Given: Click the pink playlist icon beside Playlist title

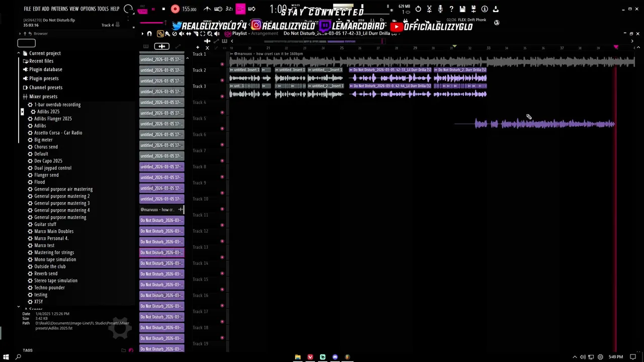Looking at the screenshot, I should (x=227, y=34).
